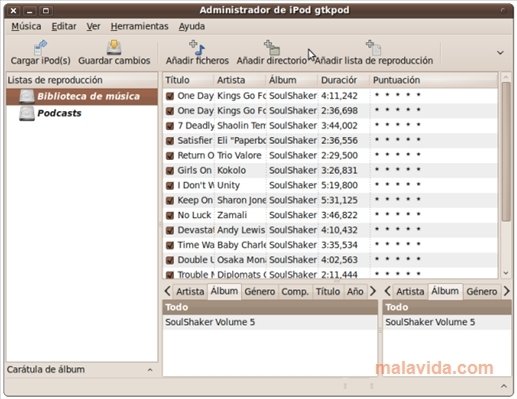The width and height of the screenshot is (517, 399).
Task: Uncheck the 7 Deadly track checkbox
Action: 170,126
